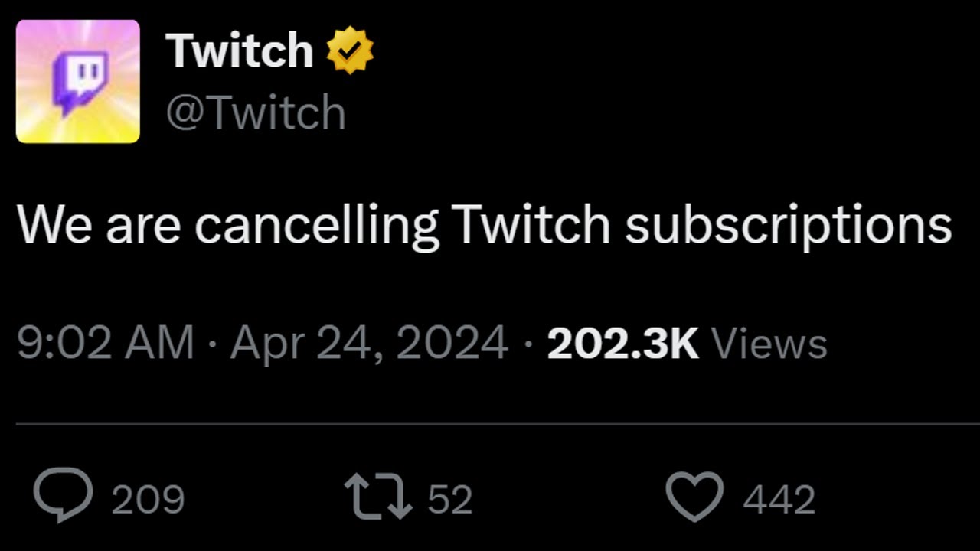This screenshot has height=551, width=980.
Task: Click the bold Twitch display name
Action: pyautogui.click(x=239, y=51)
